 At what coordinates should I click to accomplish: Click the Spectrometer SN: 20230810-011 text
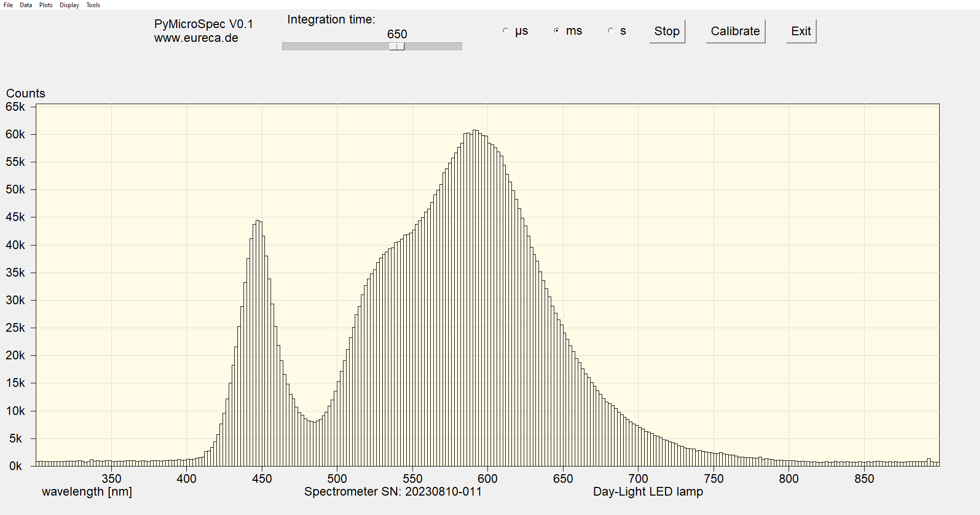coord(393,492)
